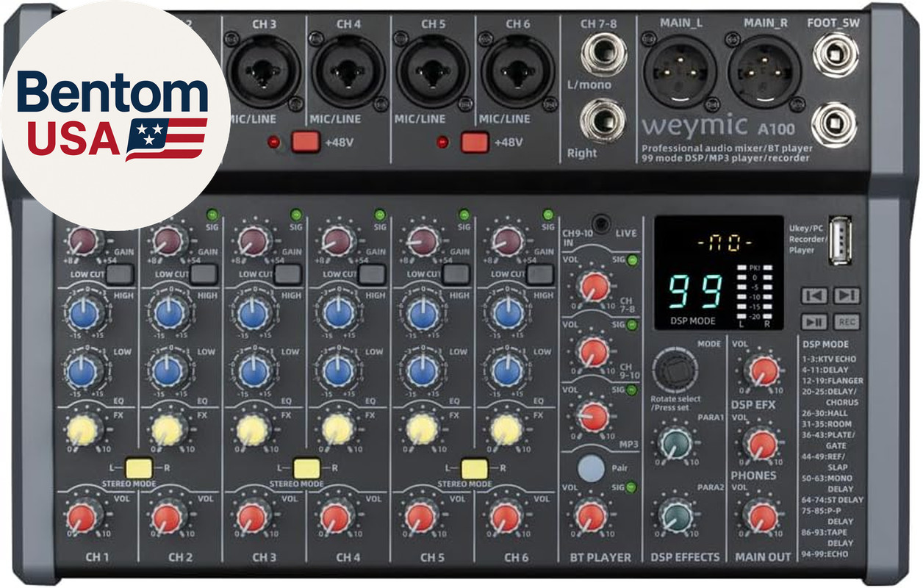Click the CH 4 MIC/LINE combo jack
The width and height of the screenshot is (923, 588).
pos(348,72)
